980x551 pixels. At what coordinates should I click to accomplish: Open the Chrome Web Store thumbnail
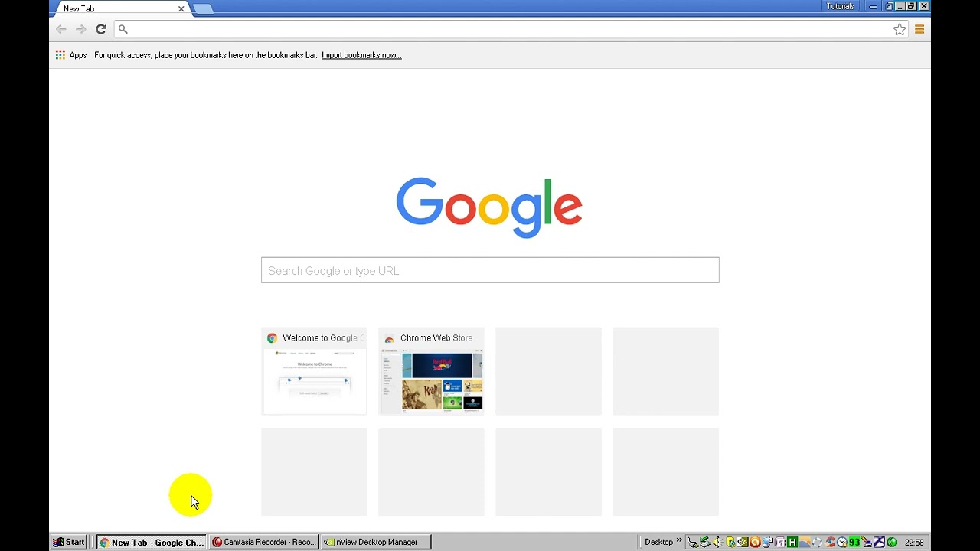point(431,371)
